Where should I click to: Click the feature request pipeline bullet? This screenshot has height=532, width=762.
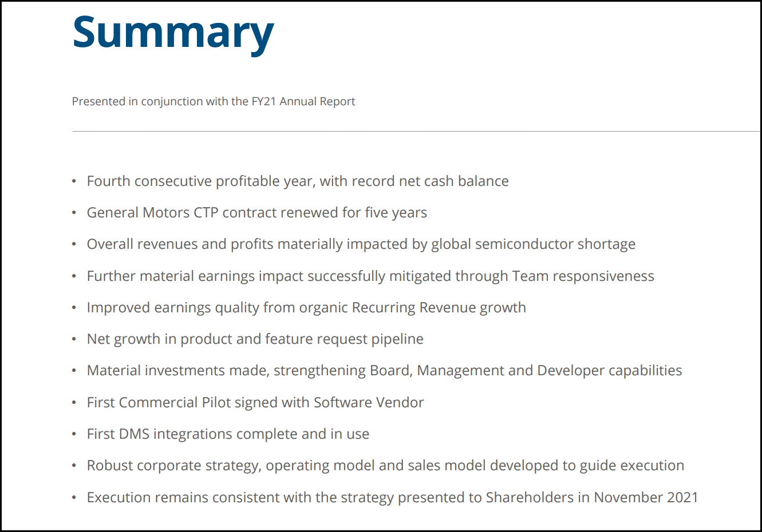pyautogui.click(x=255, y=339)
